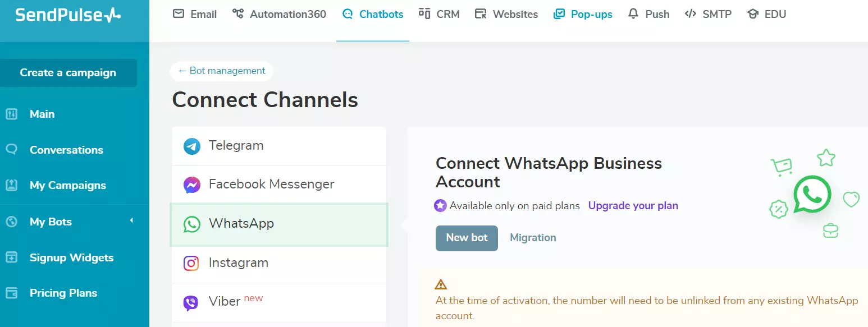Switch to the Migration option
Screen dimensions: 868x327
pyautogui.click(x=533, y=238)
